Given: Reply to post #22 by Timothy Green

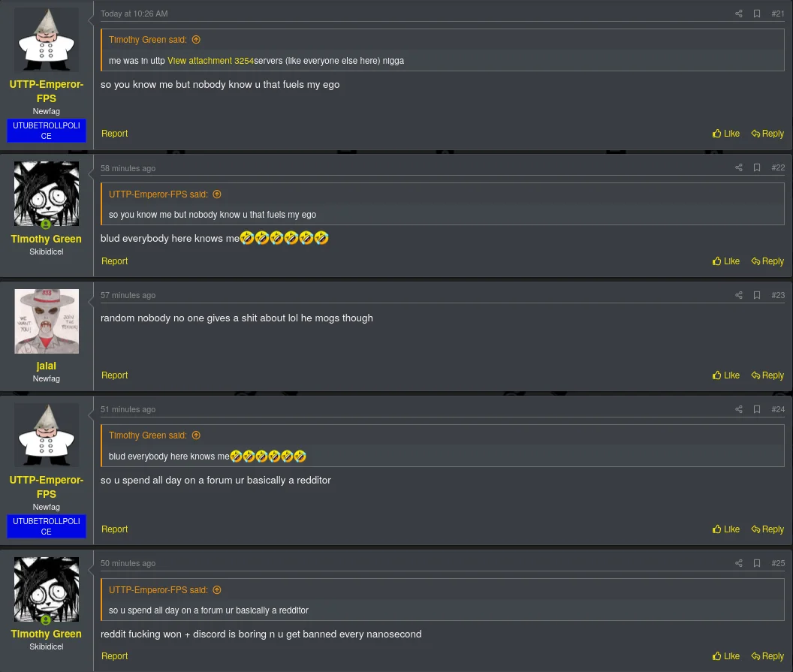Looking at the screenshot, I should [x=767, y=261].
